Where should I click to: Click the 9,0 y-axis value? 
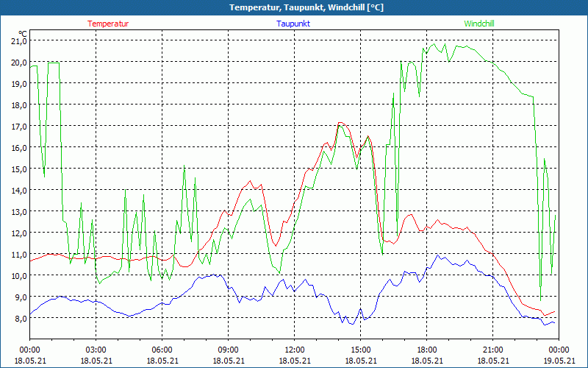[x=21, y=297]
